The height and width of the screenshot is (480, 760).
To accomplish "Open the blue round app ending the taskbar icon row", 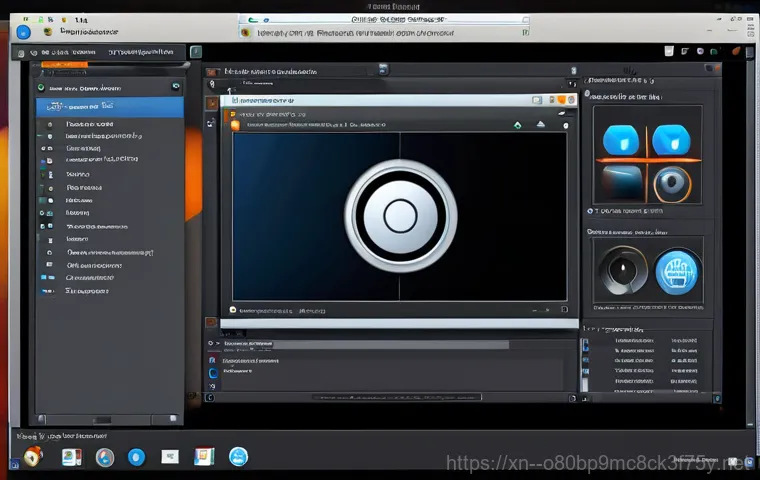I will 238,456.
